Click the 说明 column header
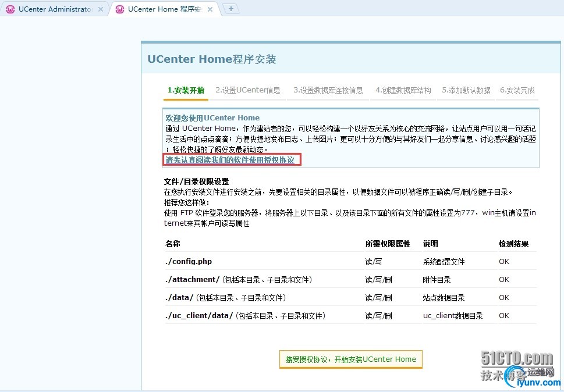 pos(430,244)
